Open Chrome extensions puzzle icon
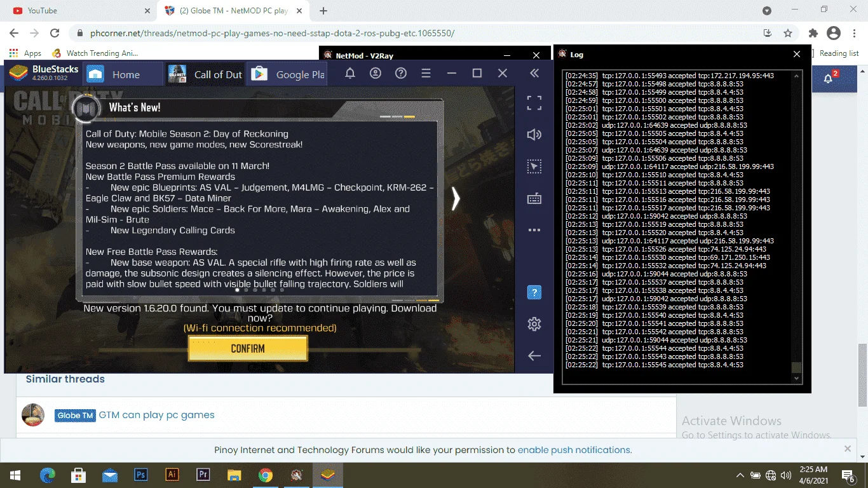Viewport: 868px width, 488px height. [x=813, y=33]
